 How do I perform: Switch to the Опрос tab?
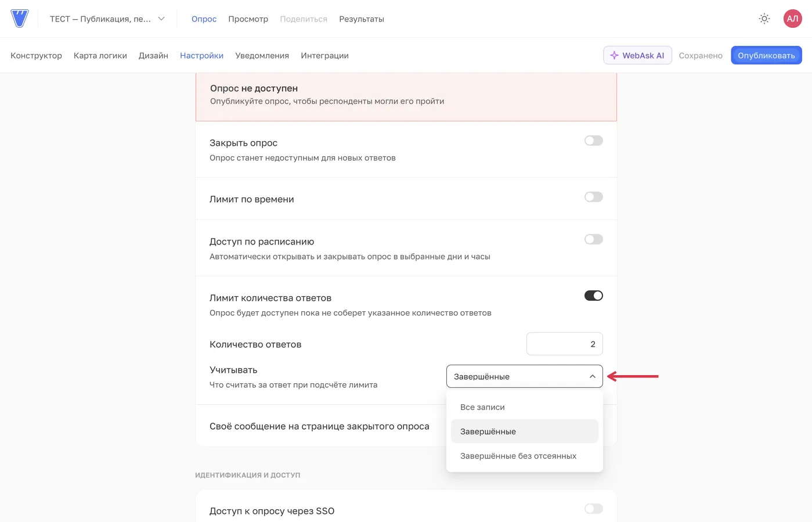(x=204, y=19)
